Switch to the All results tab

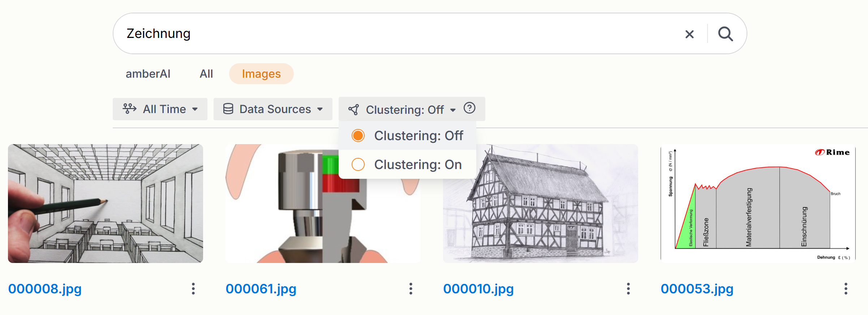point(206,74)
